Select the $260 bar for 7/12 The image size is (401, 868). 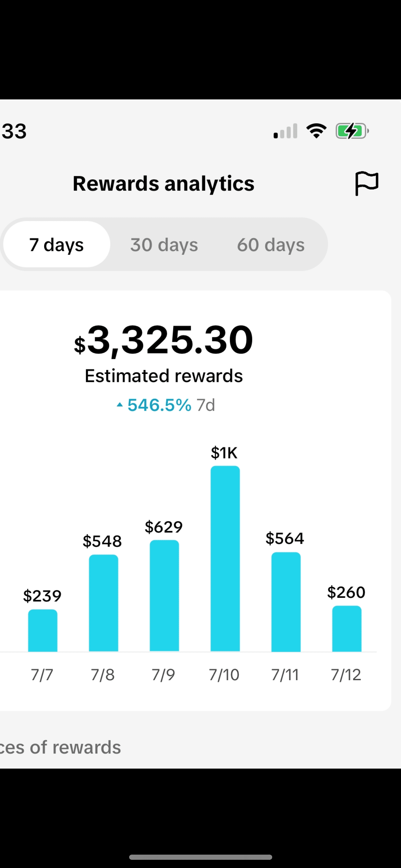(x=347, y=628)
